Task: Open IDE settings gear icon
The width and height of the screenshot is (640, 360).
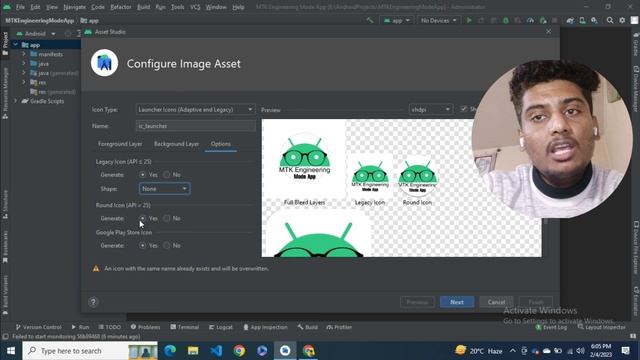Action: coord(622,20)
